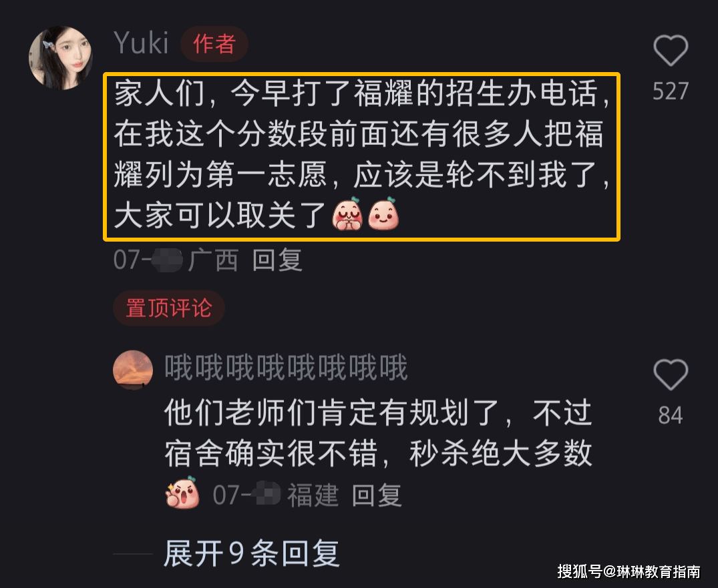Tap the 527 like count
The height and width of the screenshot is (588, 718).
click(x=671, y=91)
